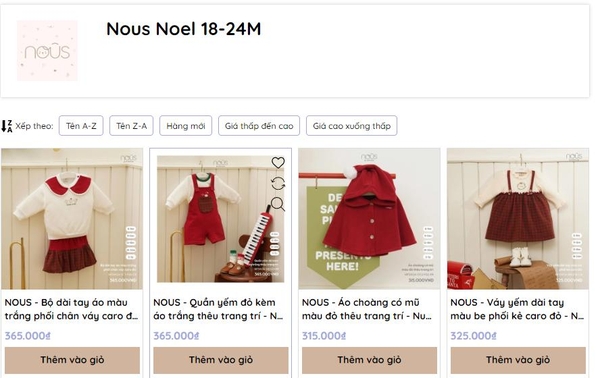Add the red hooded cape to cart
Viewport: 600px width, 378px height.
pyautogui.click(x=369, y=360)
